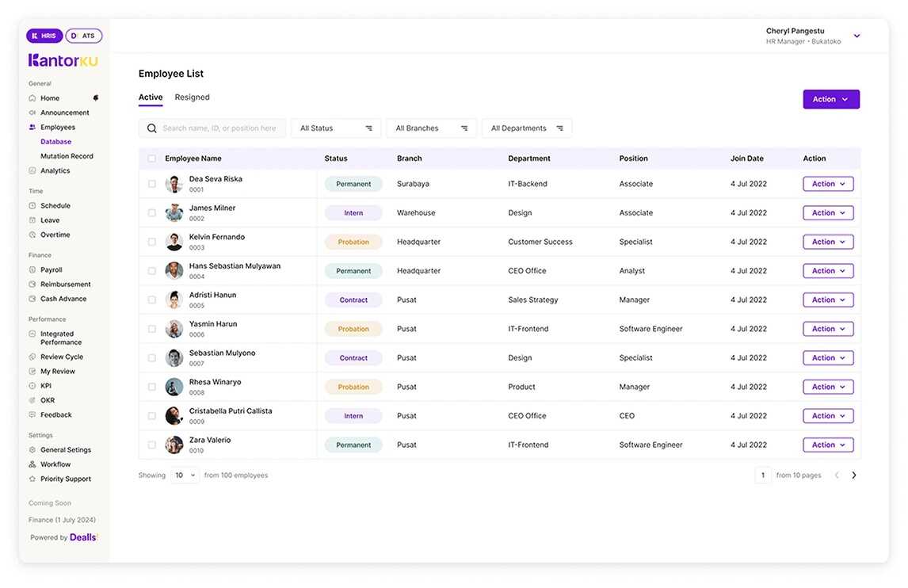
Task: Click the search magnifier icon
Action: (151, 128)
